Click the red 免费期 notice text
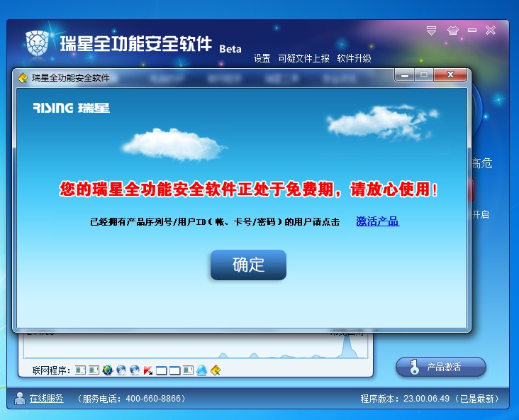The height and width of the screenshot is (420, 519). 249,189
